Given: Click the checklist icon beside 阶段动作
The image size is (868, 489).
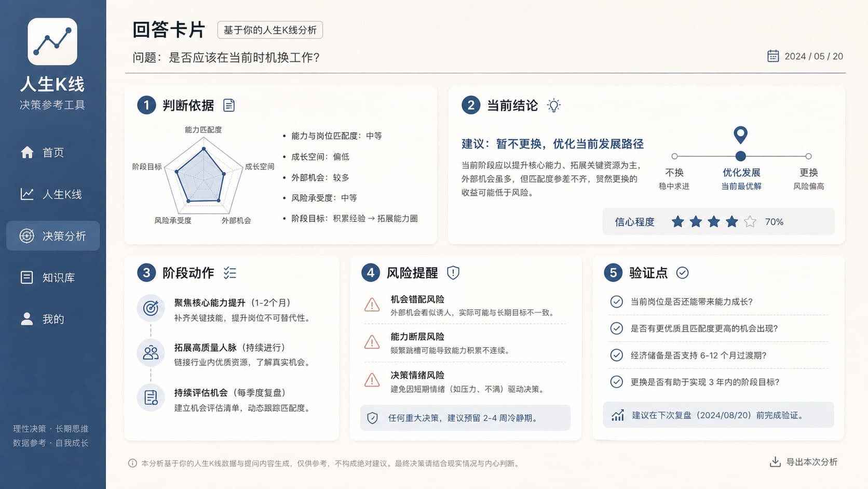Looking at the screenshot, I should [x=230, y=273].
